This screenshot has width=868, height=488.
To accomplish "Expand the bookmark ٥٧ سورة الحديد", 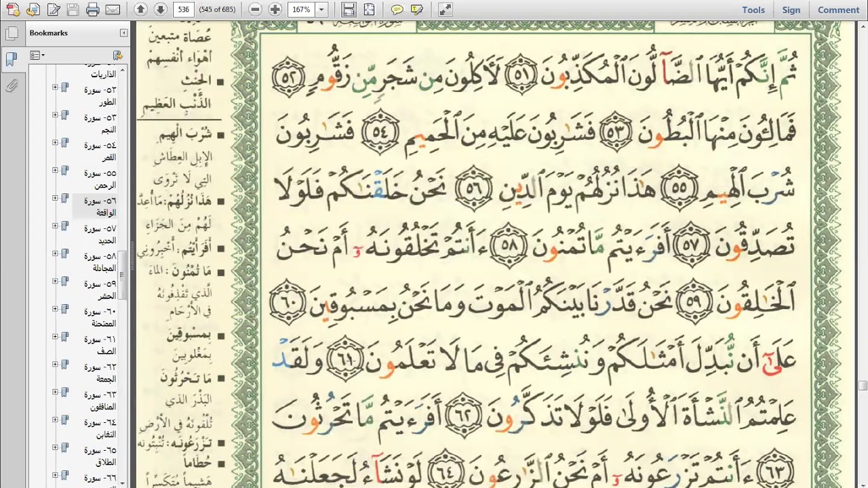I will 55,226.
